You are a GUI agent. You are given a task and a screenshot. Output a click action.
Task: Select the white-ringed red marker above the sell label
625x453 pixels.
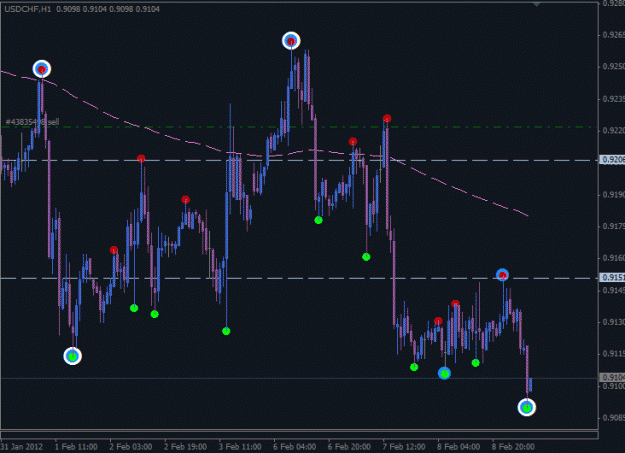tap(42, 69)
